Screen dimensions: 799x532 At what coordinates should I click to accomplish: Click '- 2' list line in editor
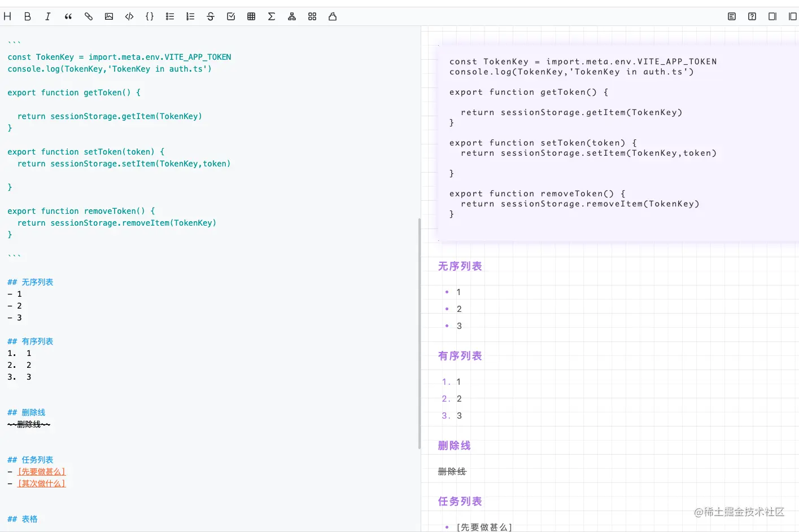coord(15,306)
